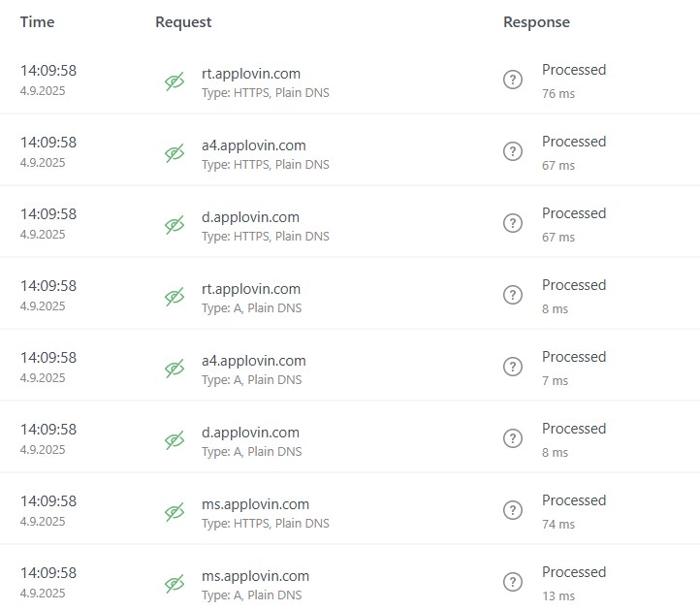Open question mark details for 7 ms response
This screenshot has height=611, width=700.
coord(513,367)
